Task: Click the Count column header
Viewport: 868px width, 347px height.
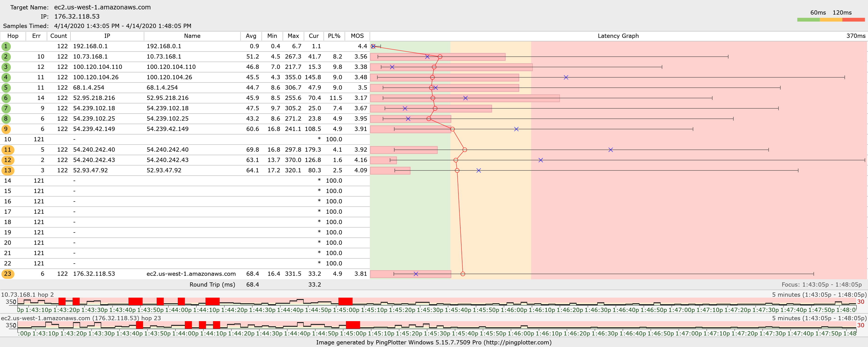Action: coord(59,36)
